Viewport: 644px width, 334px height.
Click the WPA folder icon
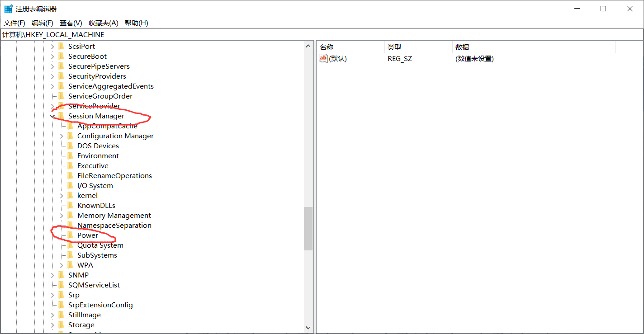70,265
